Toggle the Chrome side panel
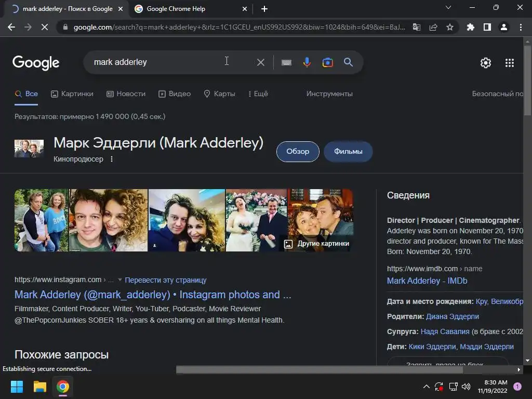This screenshot has width=532, height=399. 487,27
